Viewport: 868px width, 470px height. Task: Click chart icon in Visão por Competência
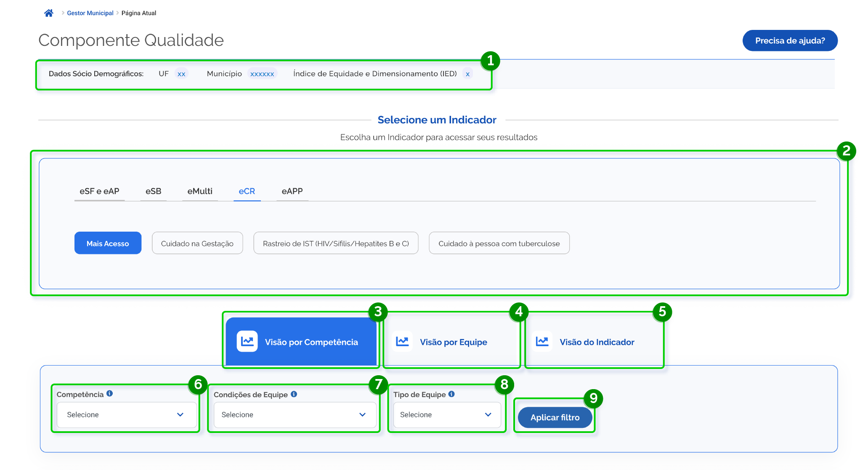[247, 342]
